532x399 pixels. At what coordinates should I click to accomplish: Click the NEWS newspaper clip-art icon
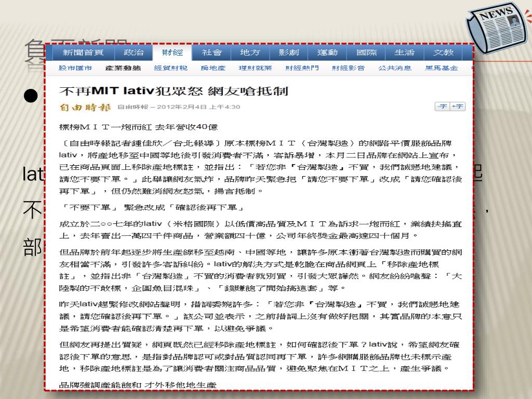click(x=497, y=29)
